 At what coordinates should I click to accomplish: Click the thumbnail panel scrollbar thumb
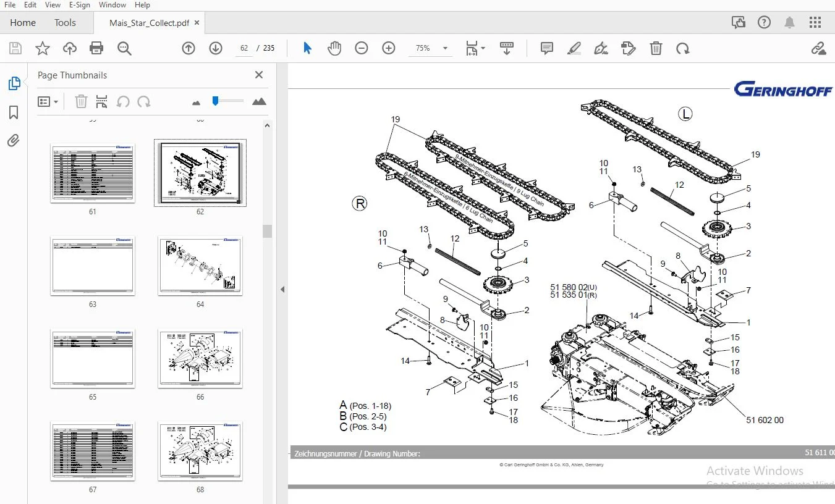click(267, 231)
